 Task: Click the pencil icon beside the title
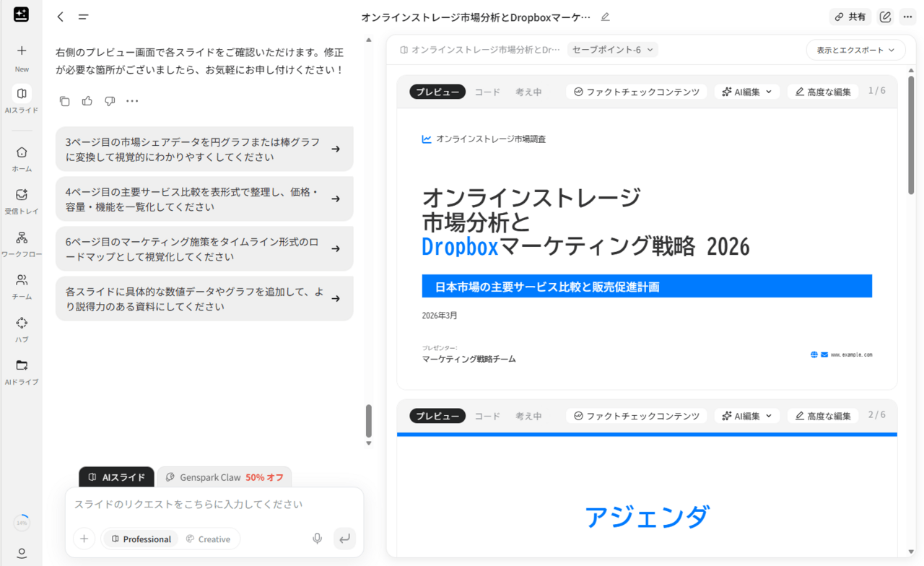click(605, 17)
